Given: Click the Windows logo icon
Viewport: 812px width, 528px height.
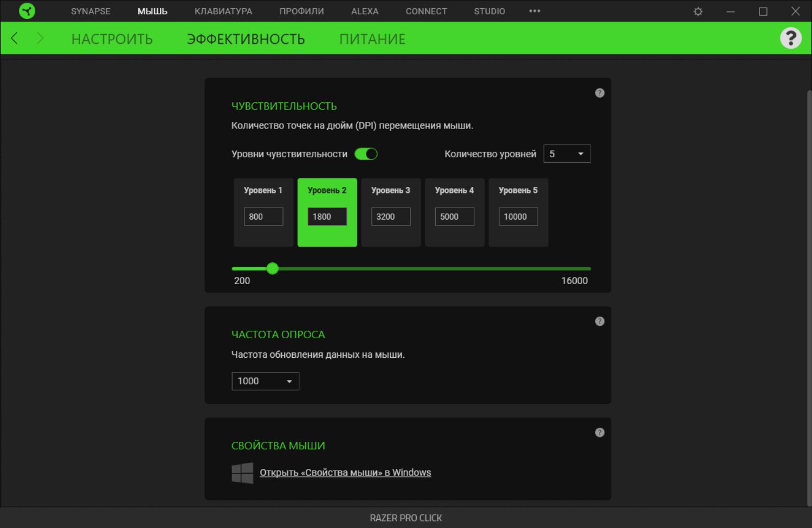Looking at the screenshot, I should [242, 473].
